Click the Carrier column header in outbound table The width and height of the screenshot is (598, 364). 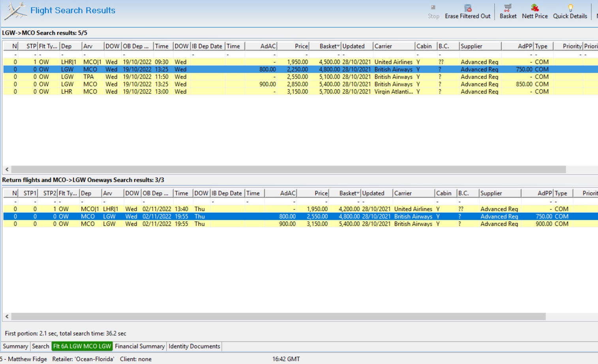click(393, 46)
